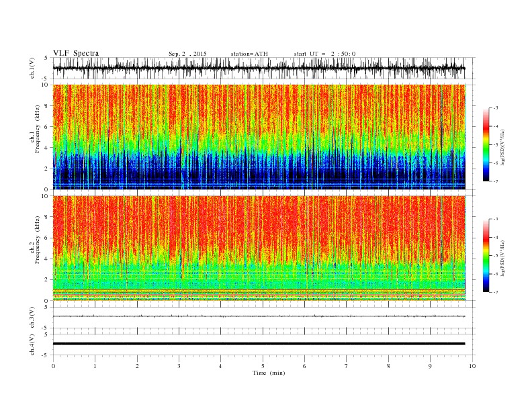The width and height of the screenshot is (532, 411).
Task: Click the ch.1 "Frequency (kHz)" axis label
Action: coord(37,129)
